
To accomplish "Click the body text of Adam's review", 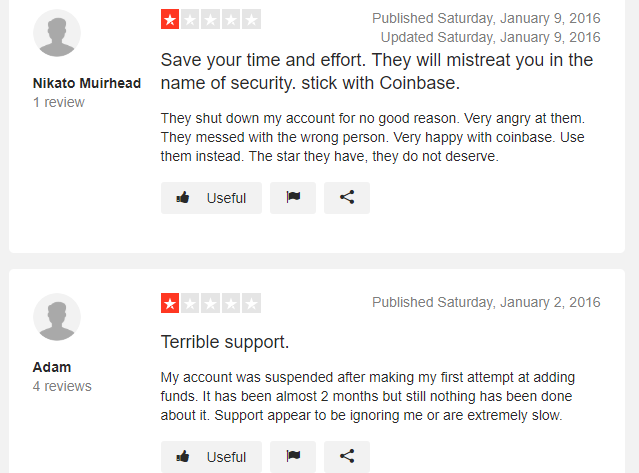I will (x=375, y=396).
